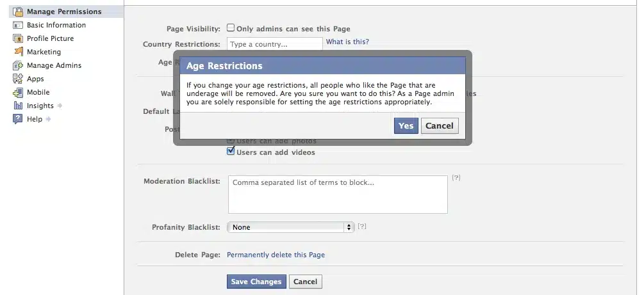Click the Marketing sidebar icon

point(18,52)
